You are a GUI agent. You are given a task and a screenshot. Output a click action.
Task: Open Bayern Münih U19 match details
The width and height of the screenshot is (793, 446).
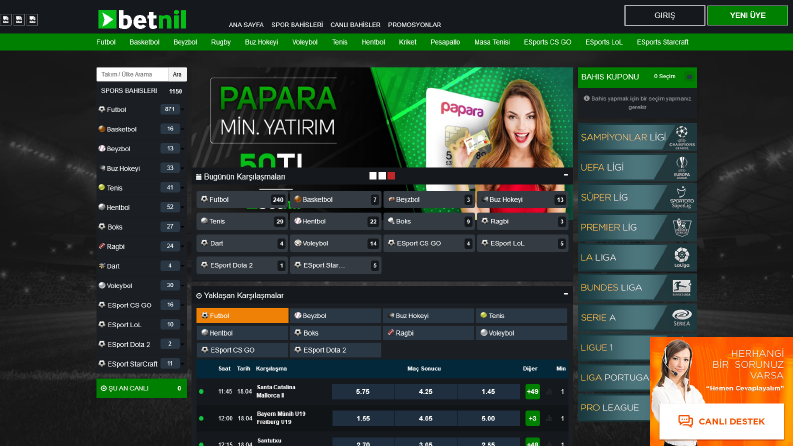281,418
